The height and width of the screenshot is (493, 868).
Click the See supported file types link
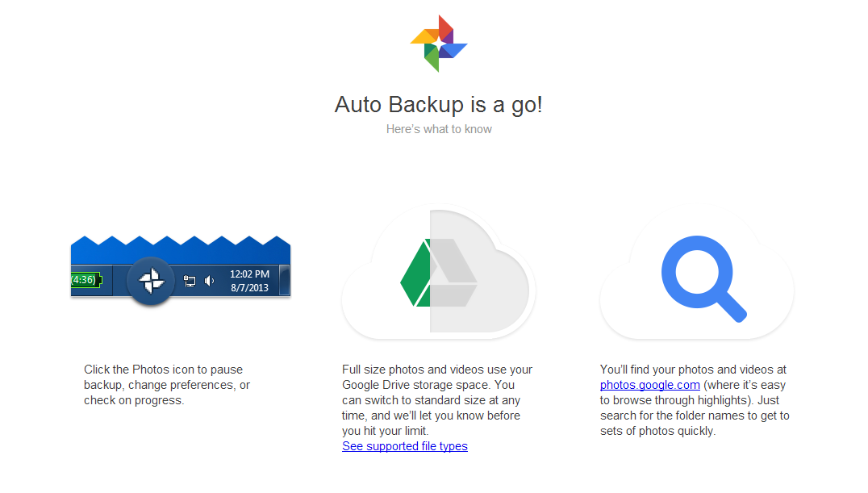click(x=404, y=445)
